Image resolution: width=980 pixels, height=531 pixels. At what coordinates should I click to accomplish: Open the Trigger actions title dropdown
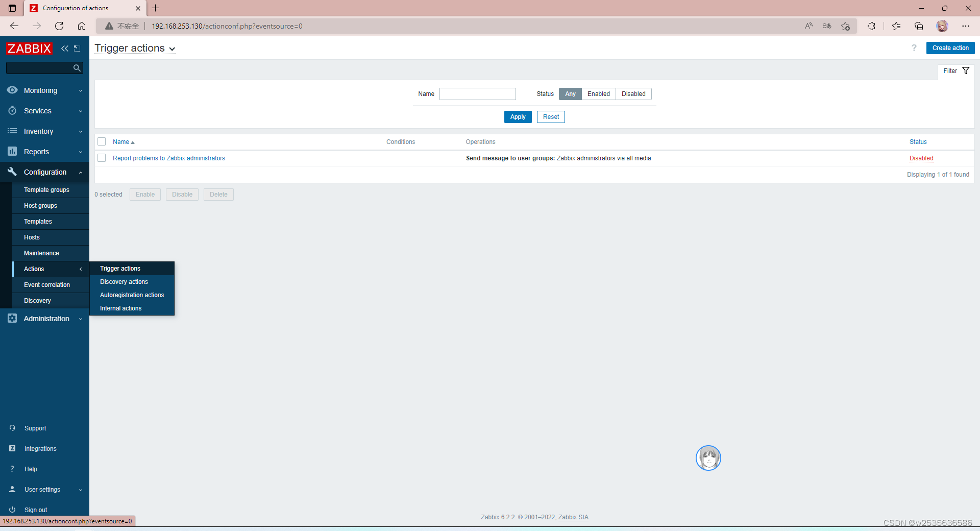click(135, 49)
